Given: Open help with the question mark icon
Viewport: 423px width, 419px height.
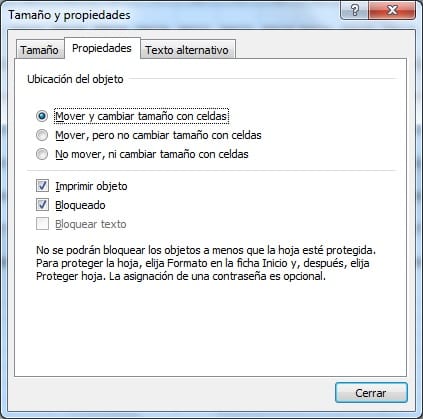Looking at the screenshot, I should 355,10.
